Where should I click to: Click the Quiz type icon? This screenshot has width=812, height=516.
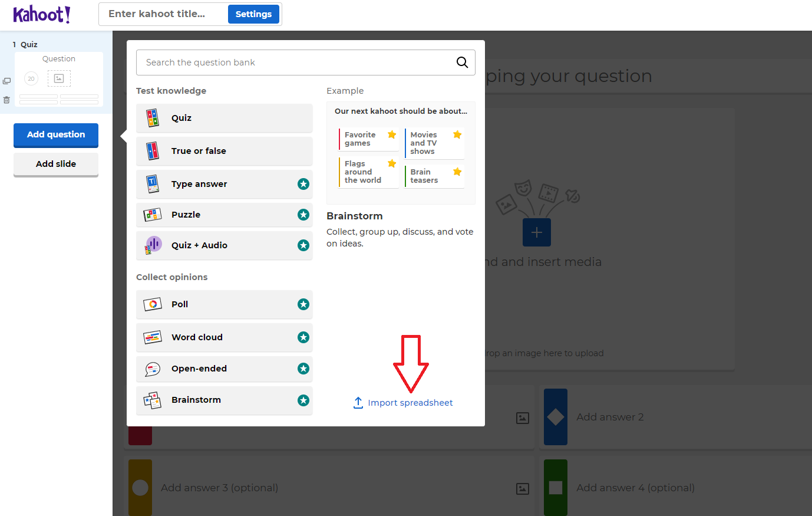pos(153,118)
